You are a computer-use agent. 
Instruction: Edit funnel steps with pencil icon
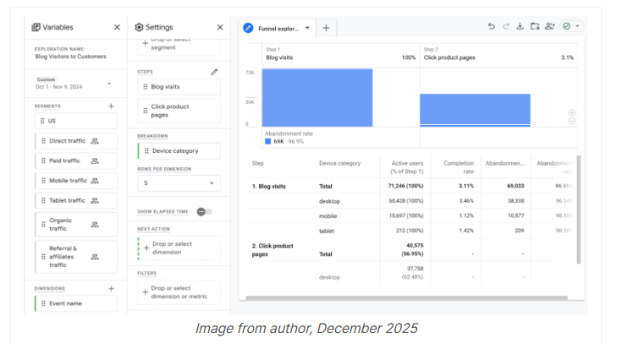pyautogui.click(x=214, y=72)
